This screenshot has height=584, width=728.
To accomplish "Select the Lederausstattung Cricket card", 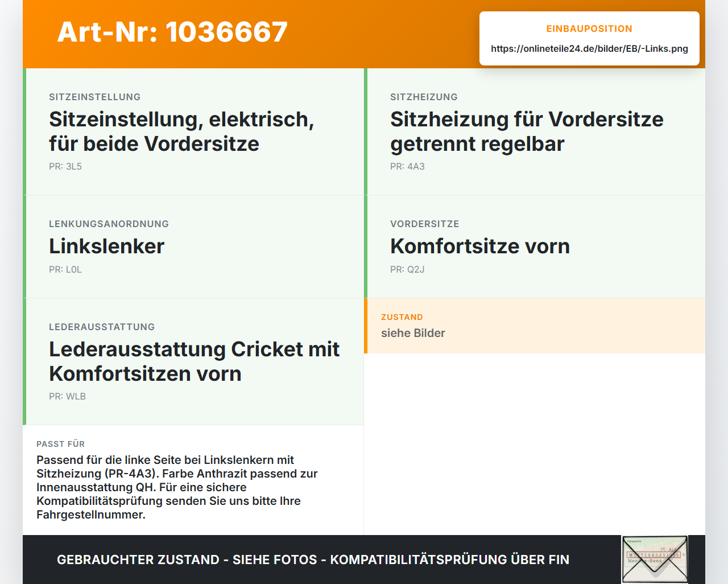I will pyautogui.click(x=193, y=361).
